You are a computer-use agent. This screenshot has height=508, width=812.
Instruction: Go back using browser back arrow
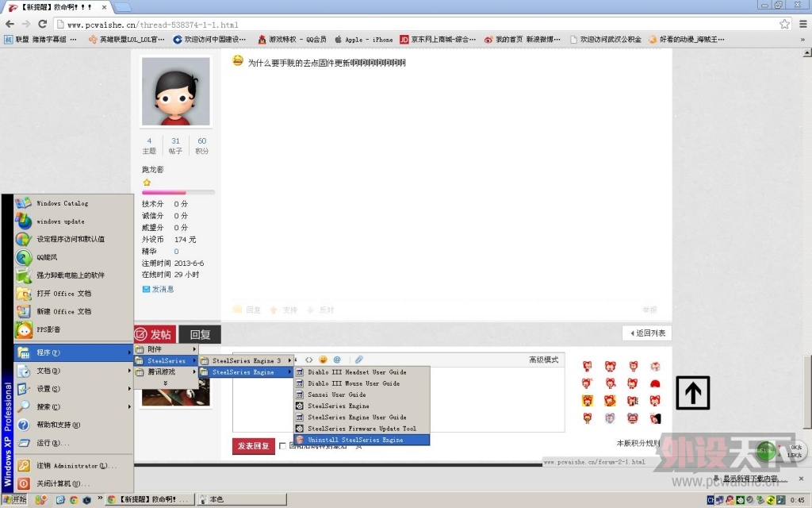(x=10, y=24)
